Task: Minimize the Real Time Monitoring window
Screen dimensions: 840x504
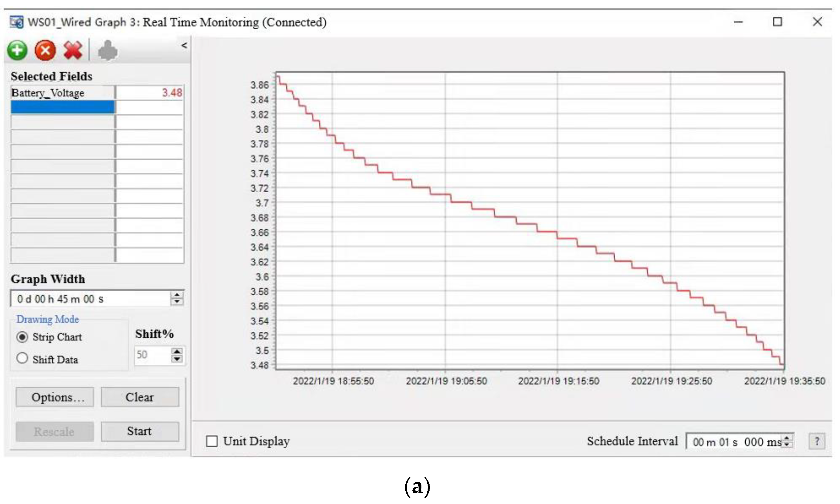Action: point(738,22)
